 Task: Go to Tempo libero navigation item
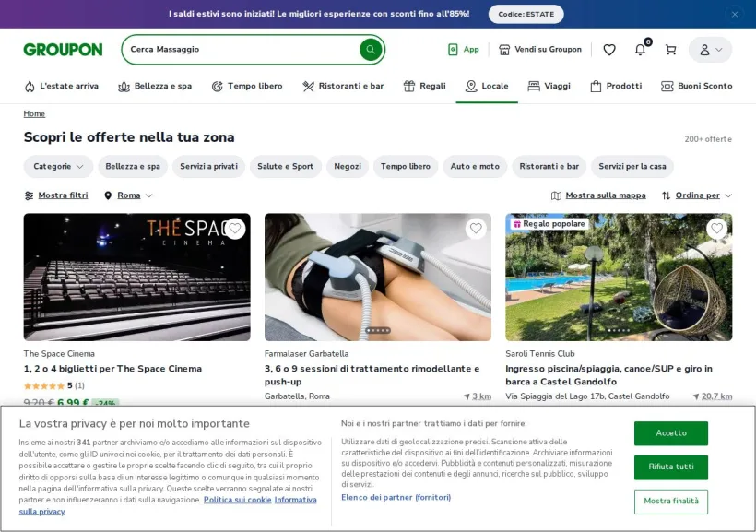tap(247, 86)
